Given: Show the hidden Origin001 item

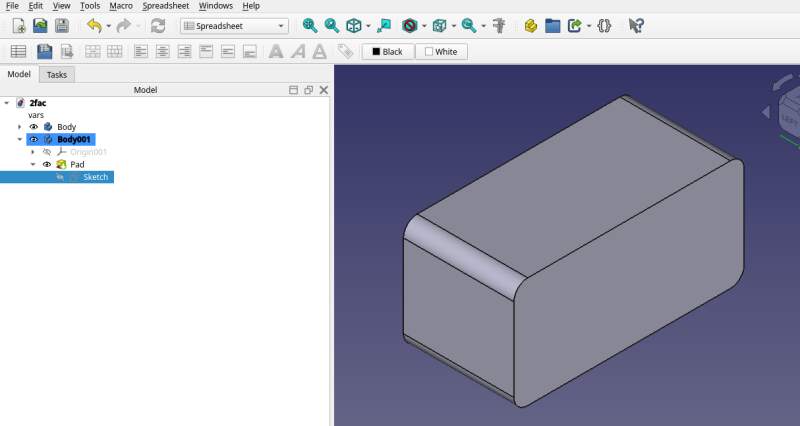Looking at the screenshot, I should [47, 152].
